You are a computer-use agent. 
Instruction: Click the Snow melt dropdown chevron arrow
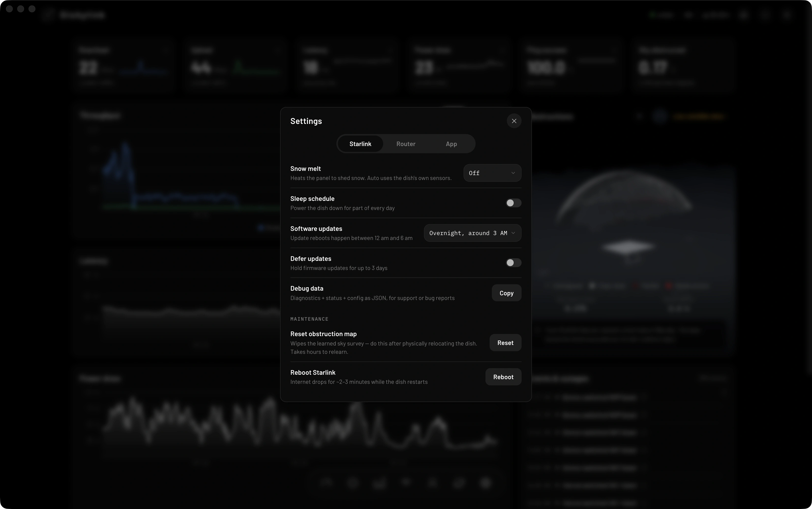pos(513,173)
